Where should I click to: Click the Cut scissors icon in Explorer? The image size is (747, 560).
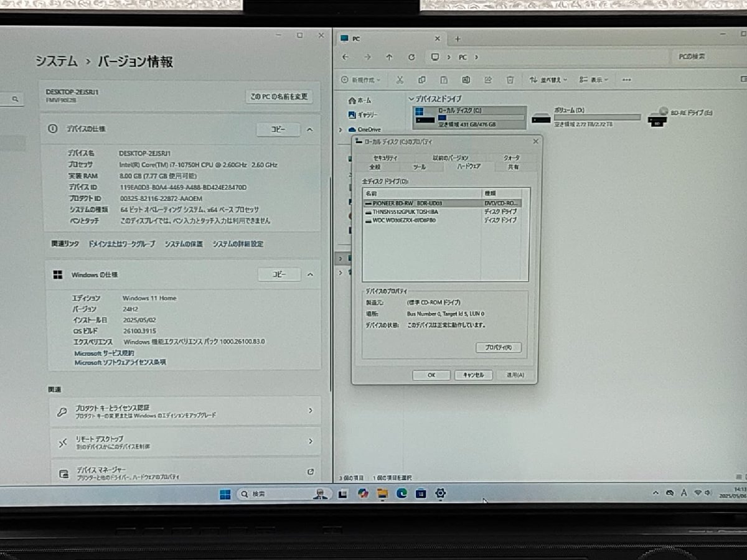(x=400, y=80)
